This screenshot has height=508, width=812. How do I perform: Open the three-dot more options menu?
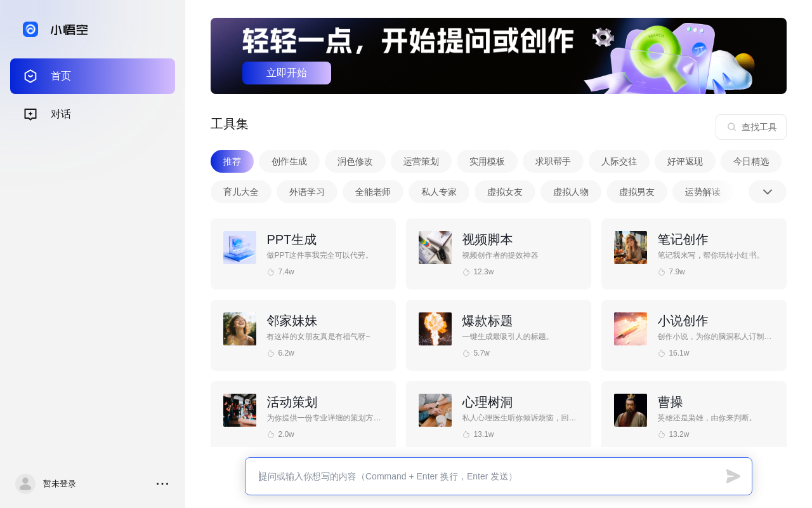click(162, 484)
